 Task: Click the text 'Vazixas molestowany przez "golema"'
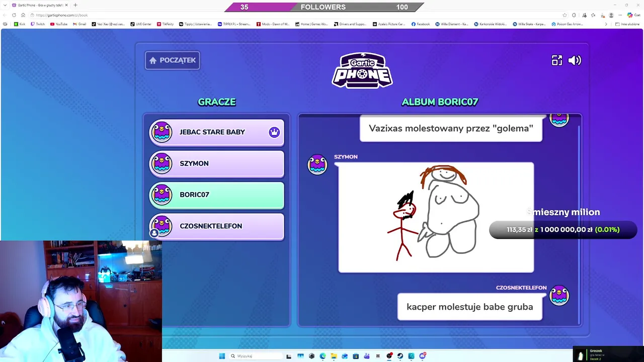[x=451, y=128]
